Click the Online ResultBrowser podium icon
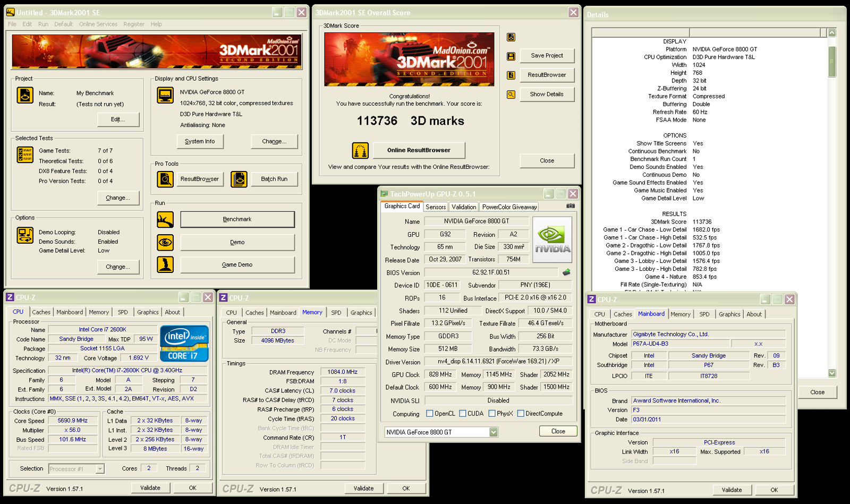 pyautogui.click(x=360, y=151)
